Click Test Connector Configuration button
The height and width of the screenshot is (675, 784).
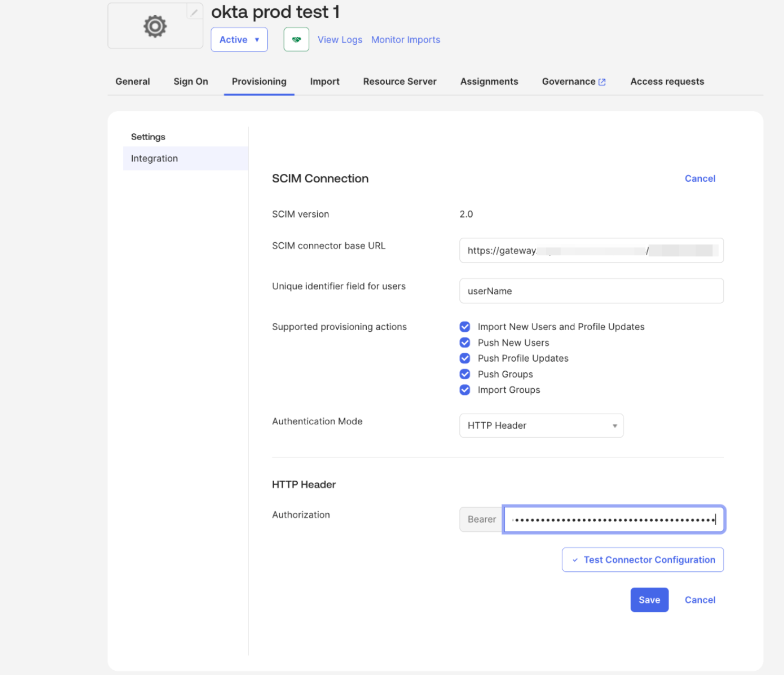pos(643,560)
